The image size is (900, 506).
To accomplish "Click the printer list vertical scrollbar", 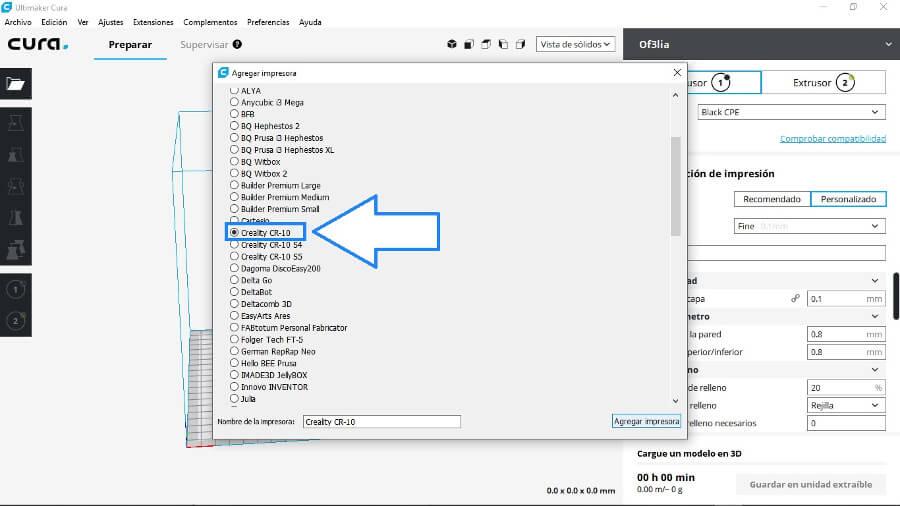I will click(675, 185).
